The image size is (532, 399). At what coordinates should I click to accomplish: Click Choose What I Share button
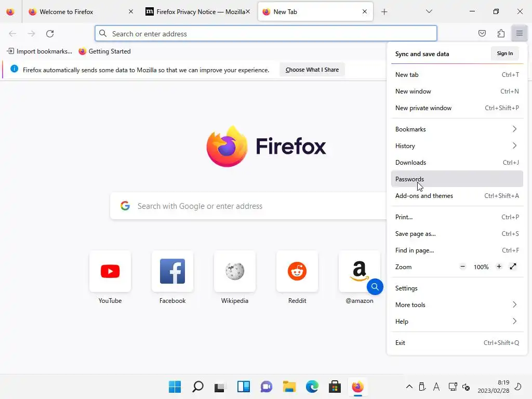point(312,70)
